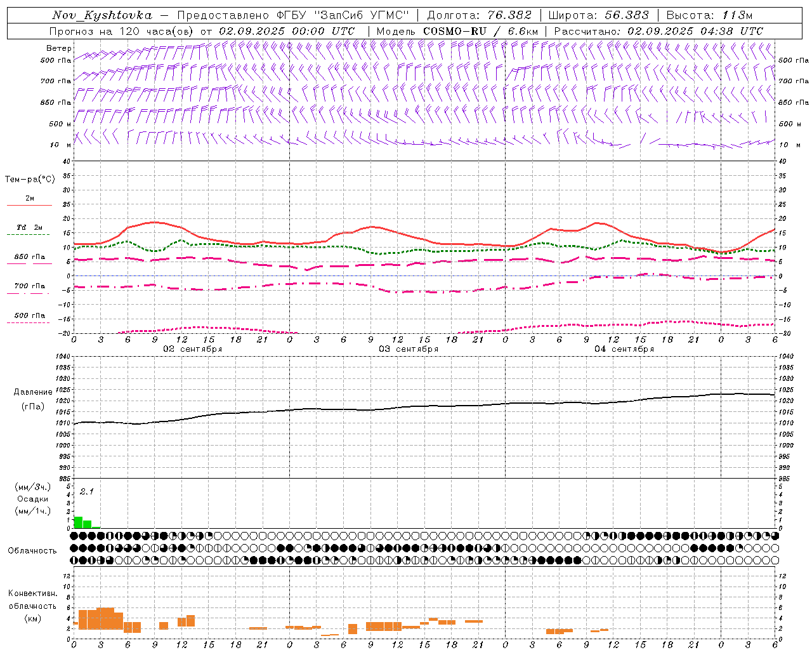Click the 700 гПа temperature legend line
Screen dimensions: 812x650
coord(29,293)
